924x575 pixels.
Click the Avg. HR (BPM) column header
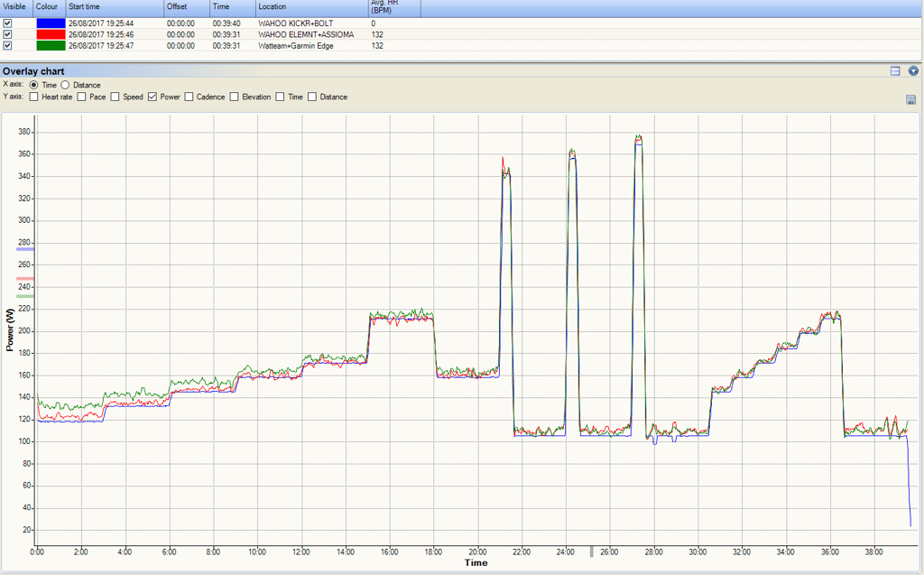(x=383, y=7)
